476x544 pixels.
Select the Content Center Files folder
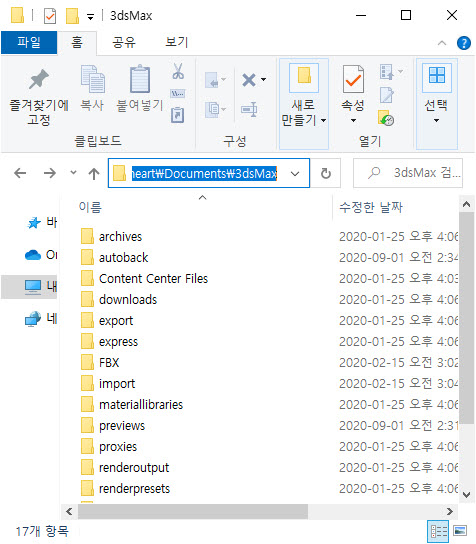[153, 279]
